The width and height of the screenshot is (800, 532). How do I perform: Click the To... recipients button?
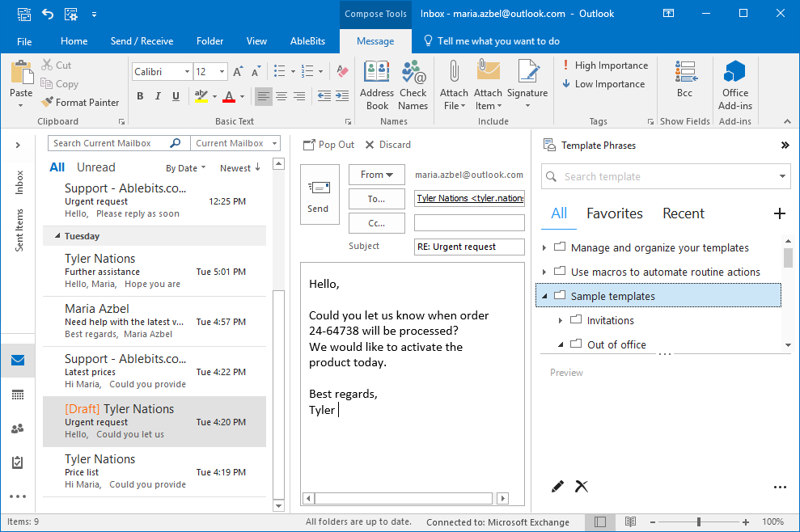(376, 199)
